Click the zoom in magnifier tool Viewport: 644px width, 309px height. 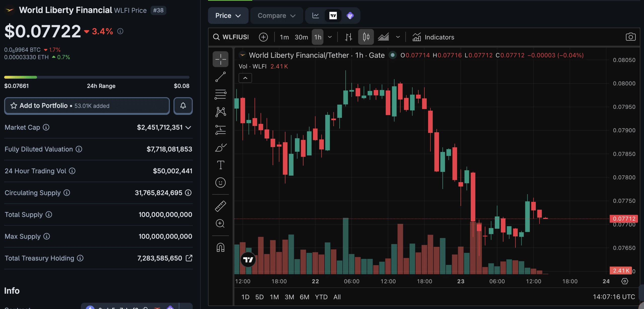point(220,223)
